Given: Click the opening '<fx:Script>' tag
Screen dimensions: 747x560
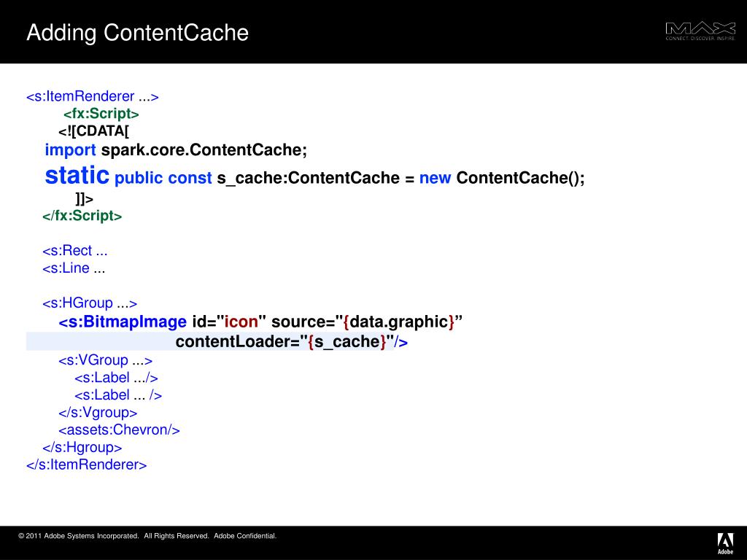Looking at the screenshot, I should click(101, 114).
